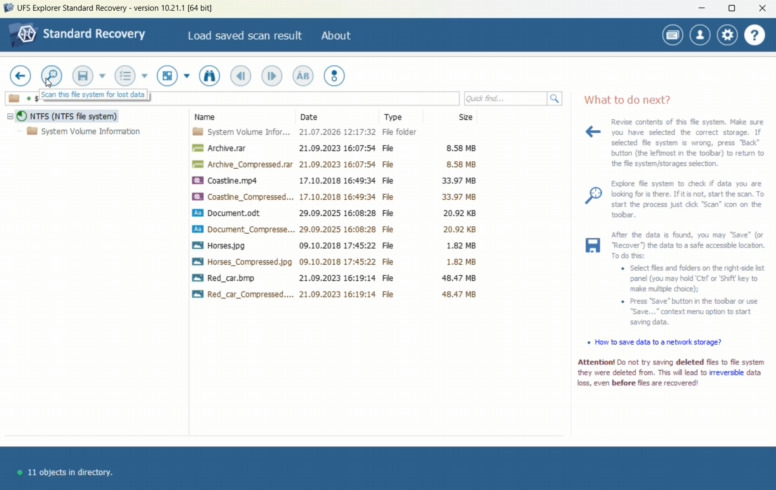
Task: Click the Back arrow toolbar button
Action: click(20, 76)
